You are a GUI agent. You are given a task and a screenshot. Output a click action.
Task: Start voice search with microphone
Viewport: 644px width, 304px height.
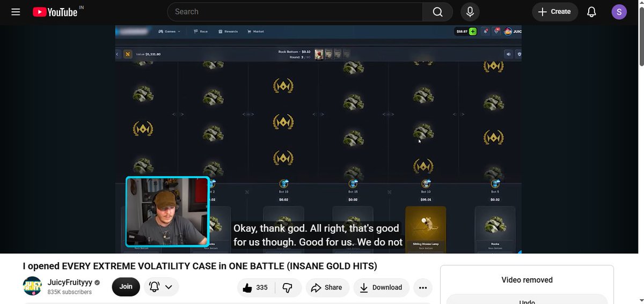pos(470,12)
